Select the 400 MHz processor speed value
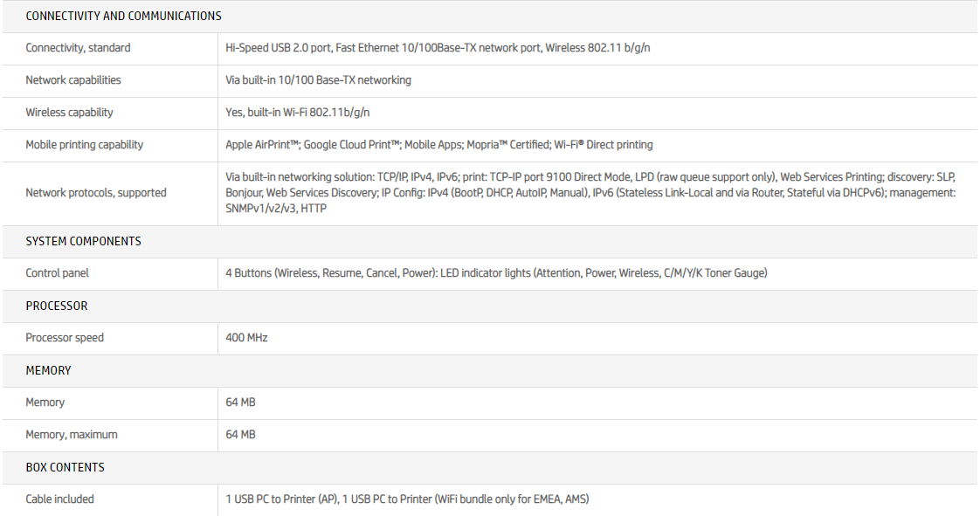Screen dimensions: 980x516 tap(246, 338)
